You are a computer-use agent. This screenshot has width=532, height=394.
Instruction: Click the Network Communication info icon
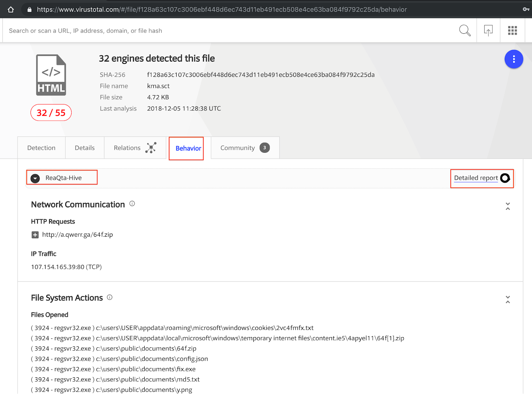coord(132,204)
